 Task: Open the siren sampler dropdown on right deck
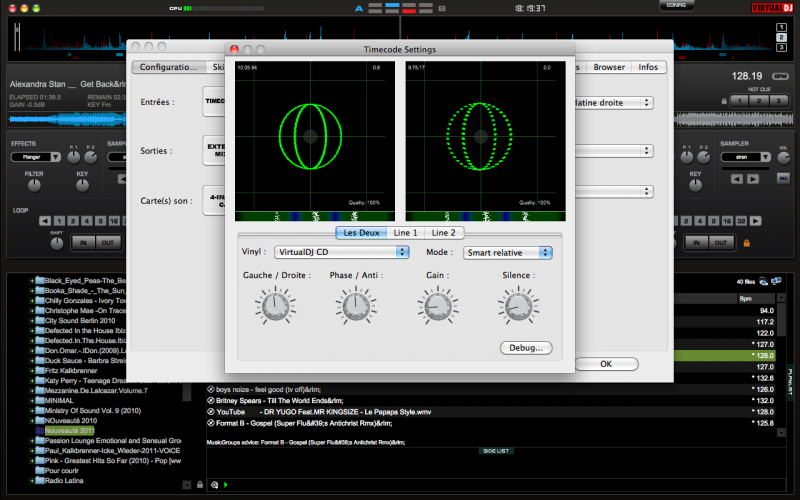[x=745, y=157]
